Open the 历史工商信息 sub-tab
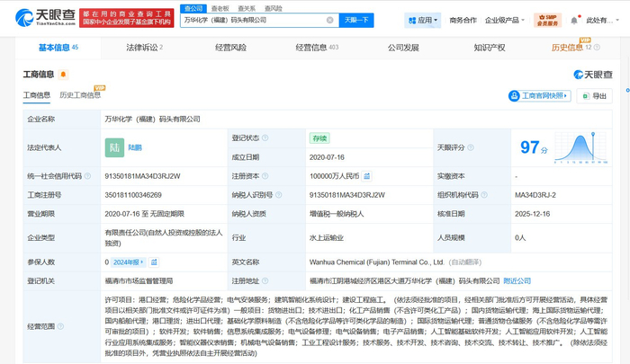Viewport: 630px width, 364px height. 79,95
